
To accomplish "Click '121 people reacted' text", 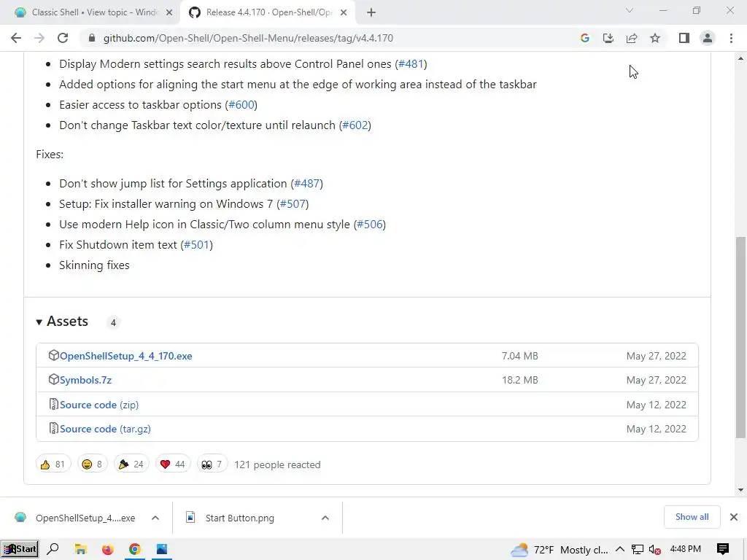I will (277, 464).
